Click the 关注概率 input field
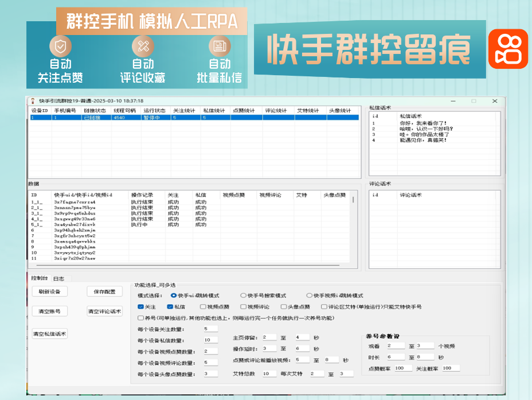The height and width of the screenshot is (400, 532). click(x=451, y=368)
